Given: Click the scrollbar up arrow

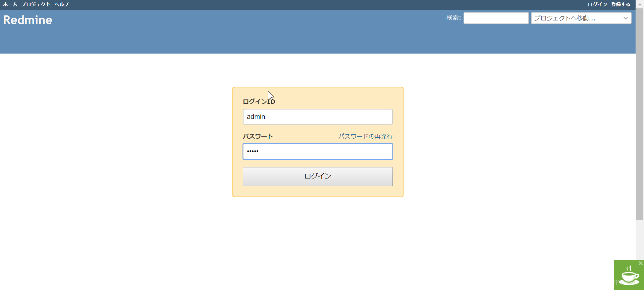Looking at the screenshot, I should pos(640,4).
